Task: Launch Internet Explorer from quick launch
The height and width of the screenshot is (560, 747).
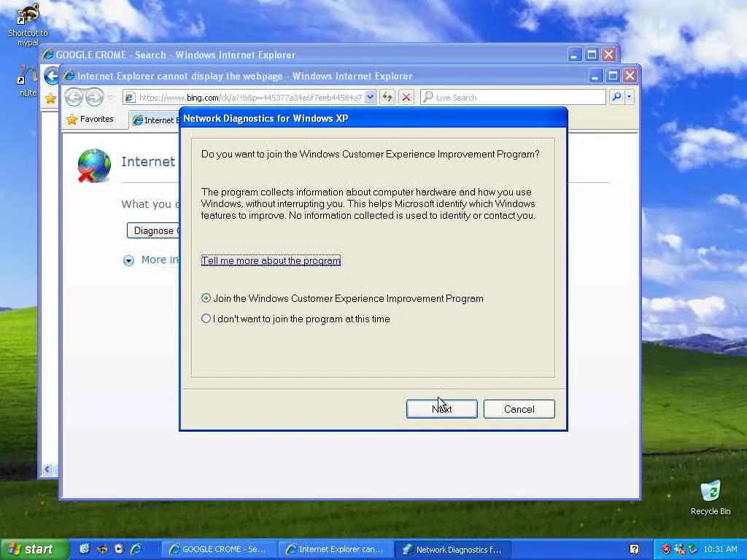Action: click(136, 549)
